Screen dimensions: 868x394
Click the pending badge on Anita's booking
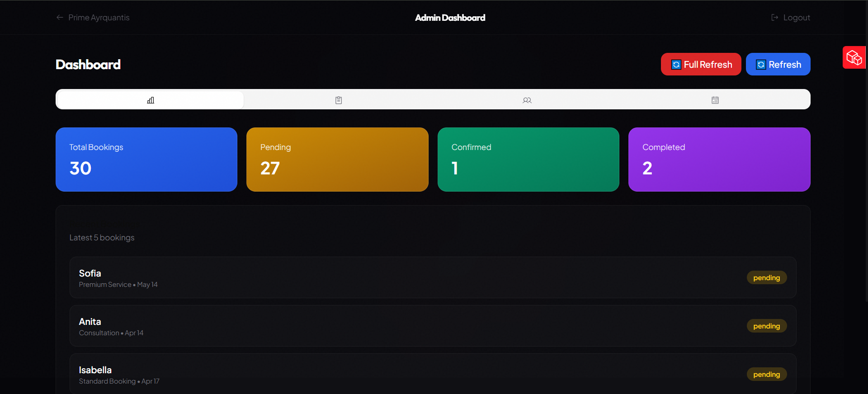(x=766, y=326)
